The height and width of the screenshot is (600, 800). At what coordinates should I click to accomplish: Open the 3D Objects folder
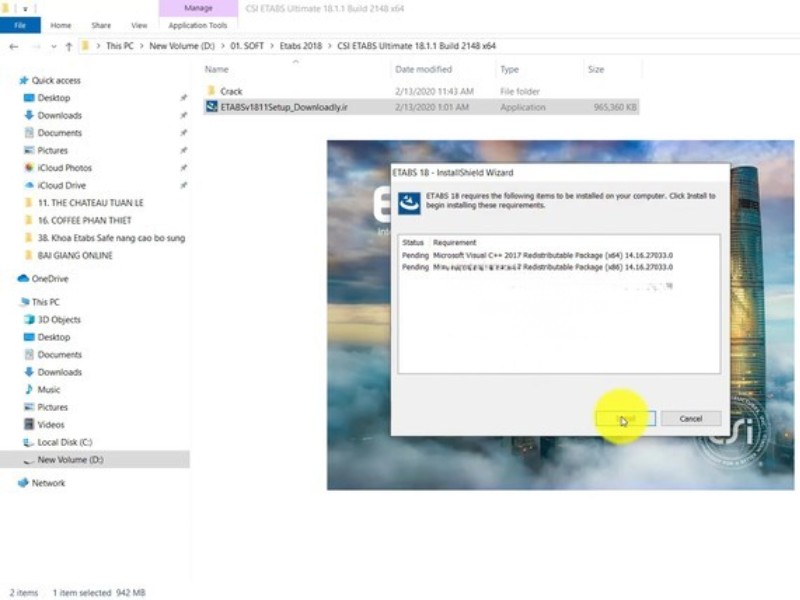coord(58,320)
